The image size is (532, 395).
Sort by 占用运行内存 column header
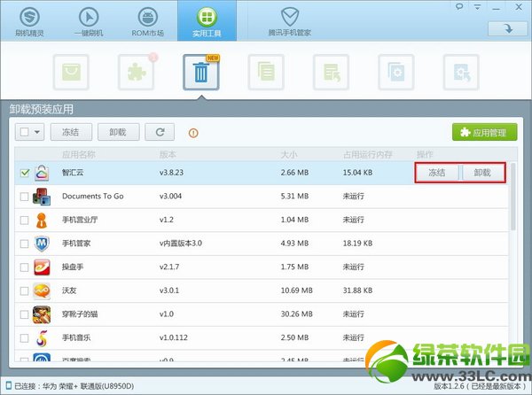click(368, 155)
